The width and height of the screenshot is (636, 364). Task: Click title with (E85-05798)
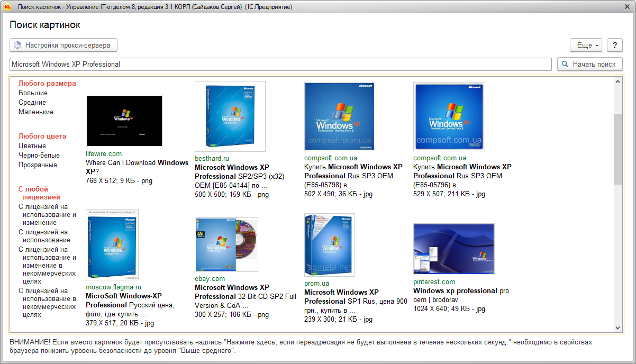pyautogui.click(x=353, y=176)
